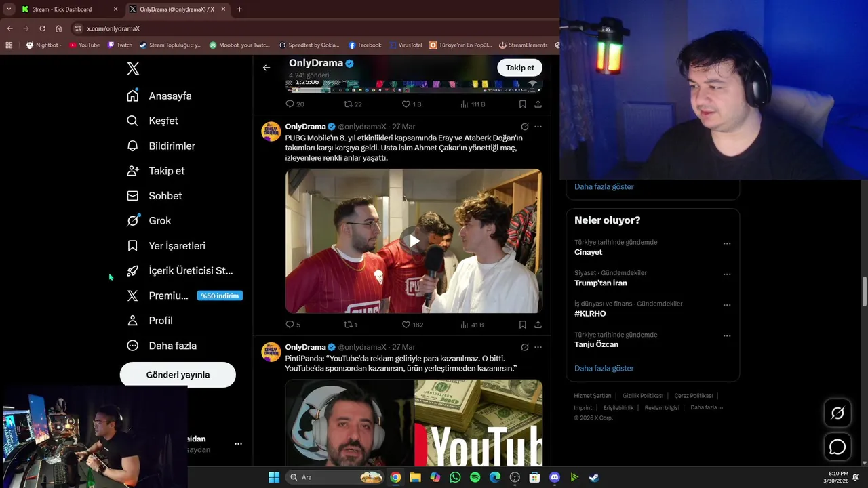This screenshot has height=488, width=868.
Task: Open more options for #KLRHO trend
Action: coord(727,305)
